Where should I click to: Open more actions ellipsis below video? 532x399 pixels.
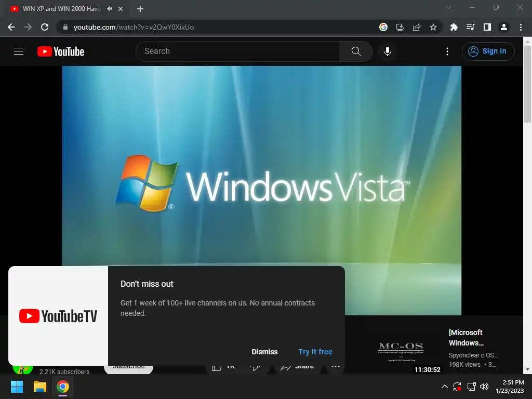[335, 367]
